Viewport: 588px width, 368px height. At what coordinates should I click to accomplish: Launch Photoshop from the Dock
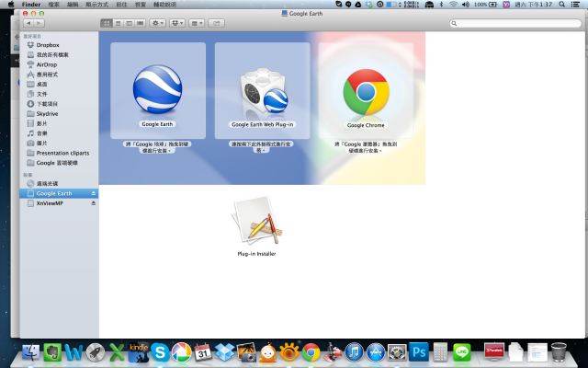[x=419, y=352]
